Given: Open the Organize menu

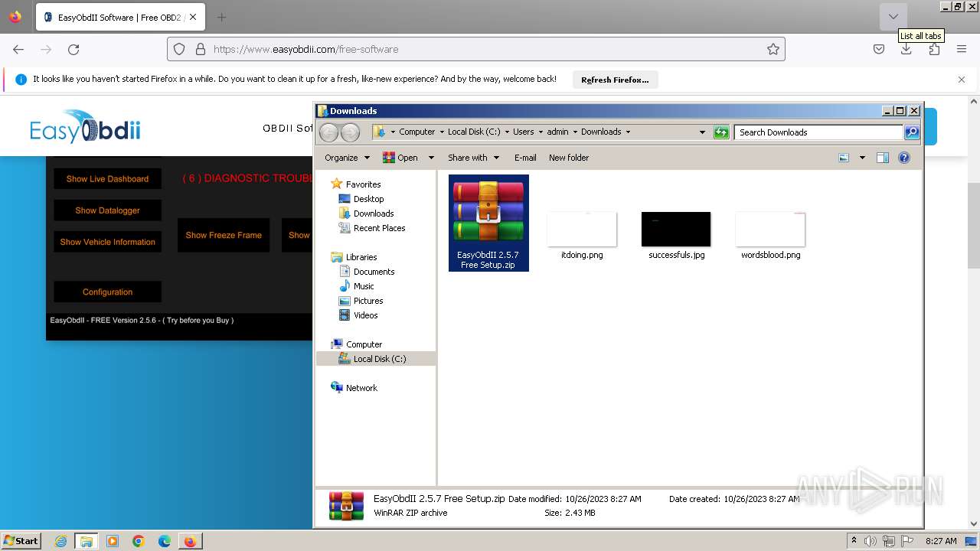Looking at the screenshot, I should coord(347,158).
